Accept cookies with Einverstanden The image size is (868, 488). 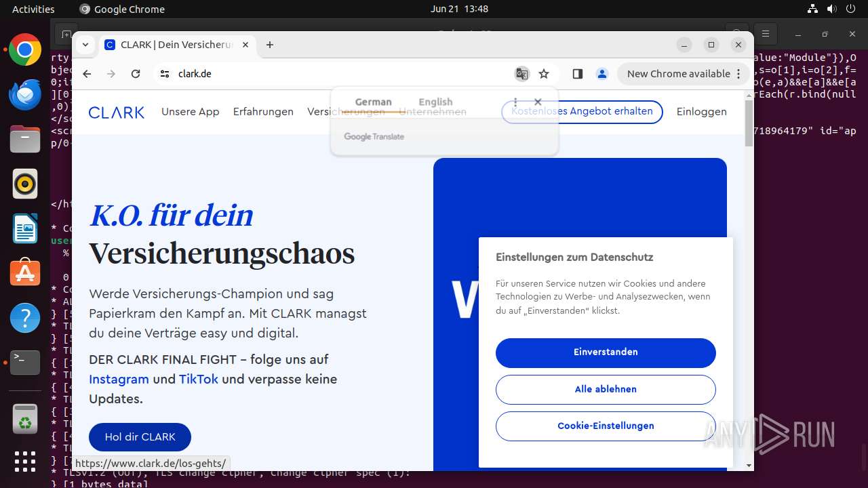pos(606,352)
